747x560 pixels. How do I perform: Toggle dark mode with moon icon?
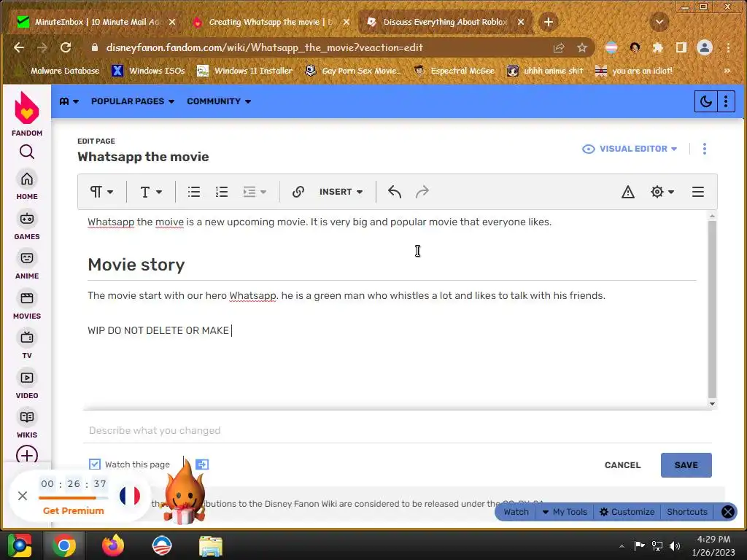coord(705,101)
